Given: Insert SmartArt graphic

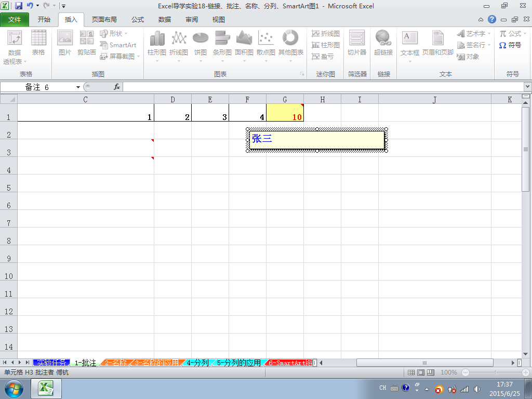Looking at the screenshot, I should pos(118,45).
